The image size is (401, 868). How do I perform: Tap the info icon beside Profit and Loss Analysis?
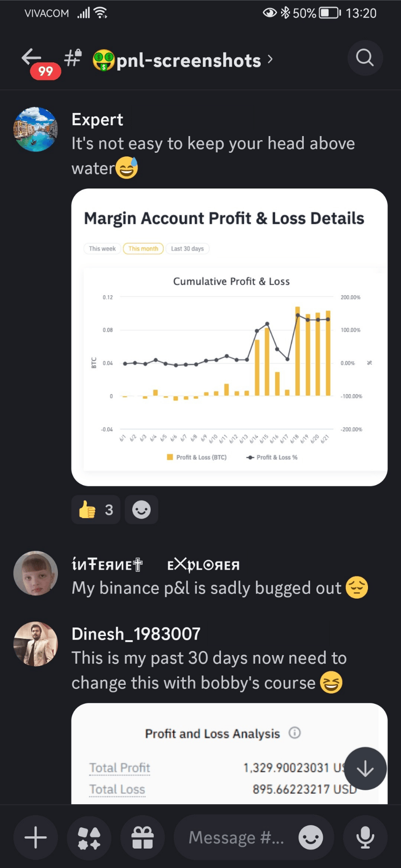[295, 733]
